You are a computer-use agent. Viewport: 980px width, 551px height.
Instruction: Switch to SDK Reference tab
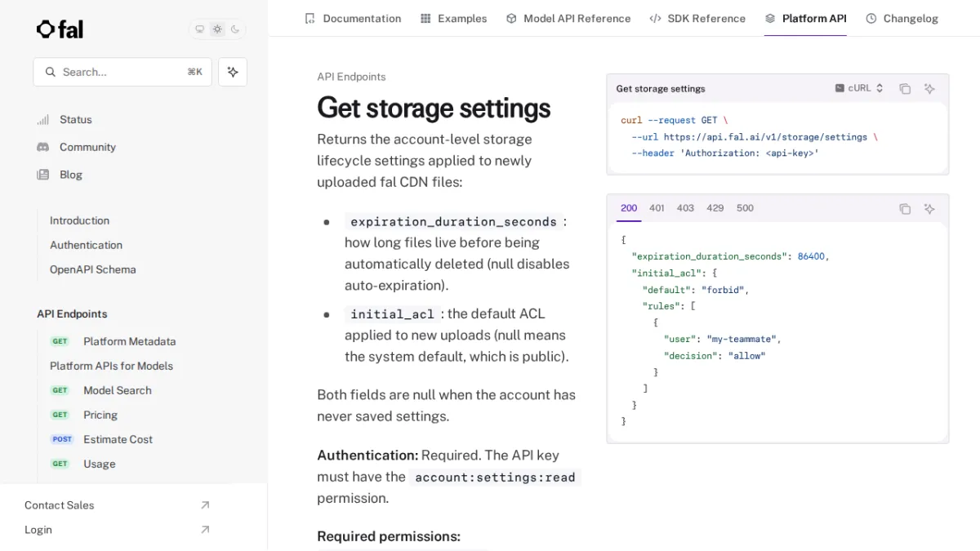[697, 18]
